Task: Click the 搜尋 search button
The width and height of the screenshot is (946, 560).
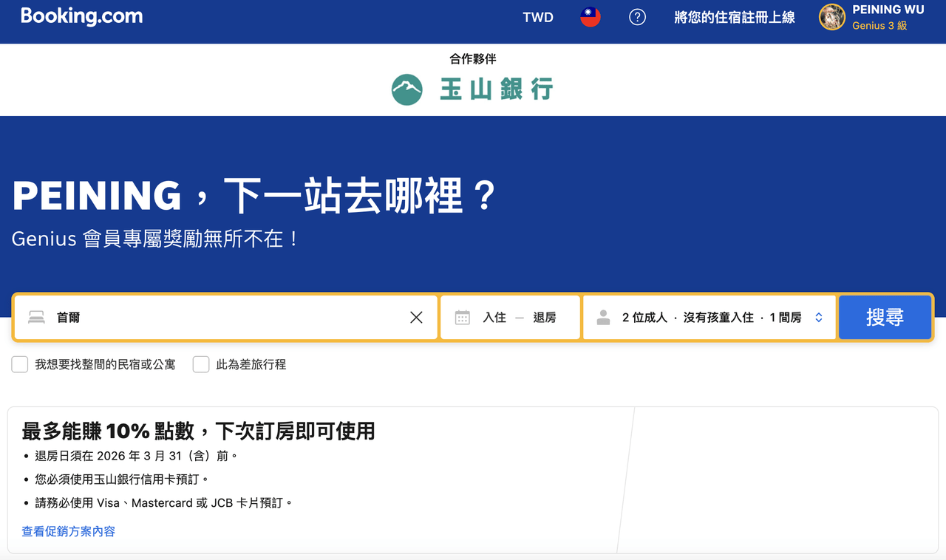Action: [x=885, y=318]
